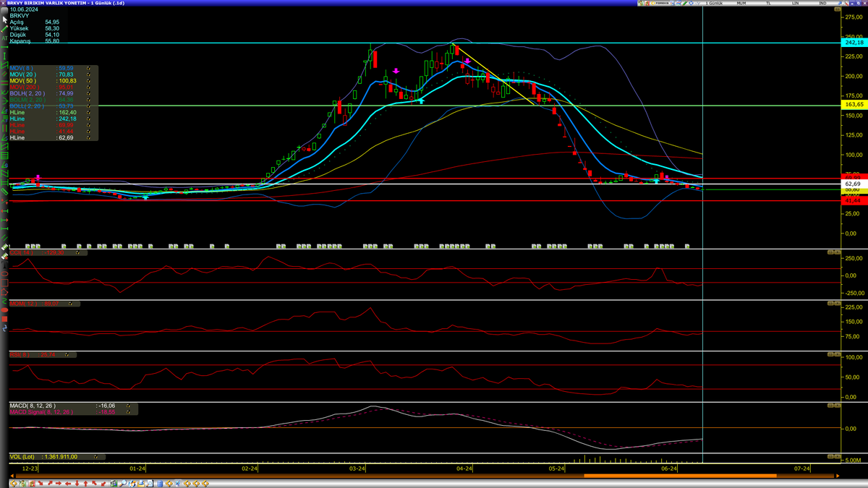This screenshot has width=868, height=488.
Task: Toggle the MOV(200) indicator settings icon
Action: pyautogui.click(x=88, y=87)
